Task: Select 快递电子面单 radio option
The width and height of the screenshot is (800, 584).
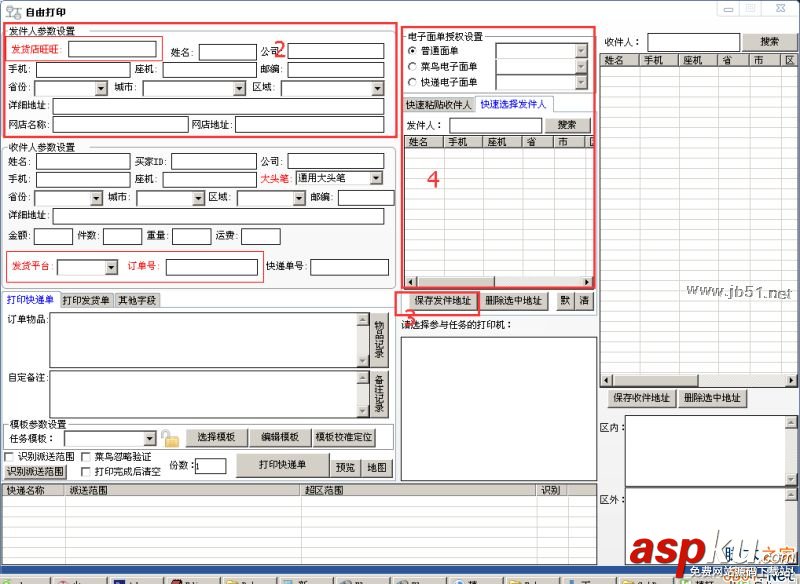Action: pyautogui.click(x=412, y=82)
